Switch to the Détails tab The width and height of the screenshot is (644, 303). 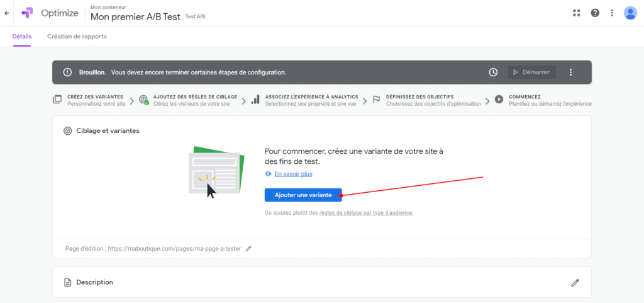[22, 37]
